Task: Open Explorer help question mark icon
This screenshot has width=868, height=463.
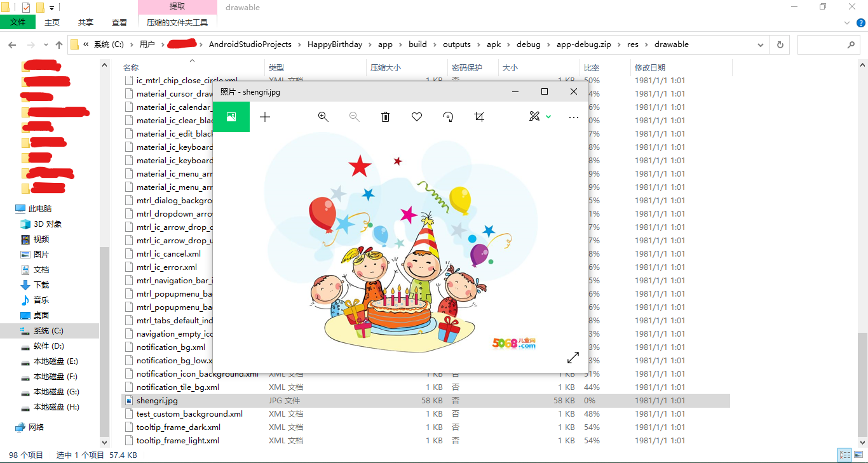Action: (860, 22)
